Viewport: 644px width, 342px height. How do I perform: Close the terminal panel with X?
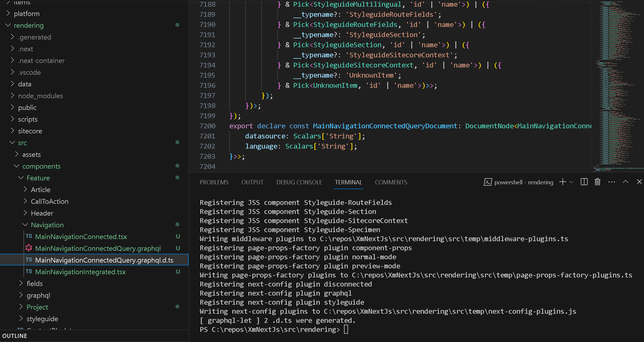tap(639, 182)
